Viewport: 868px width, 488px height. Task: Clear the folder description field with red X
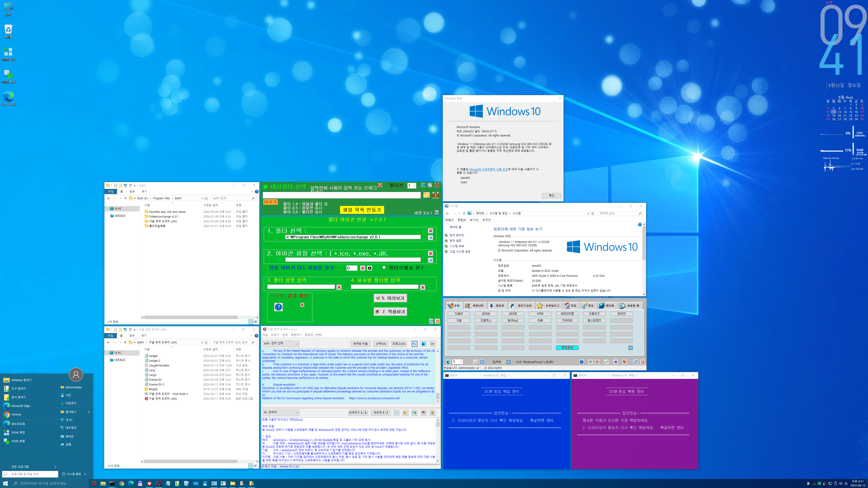click(x=339, y=287)
